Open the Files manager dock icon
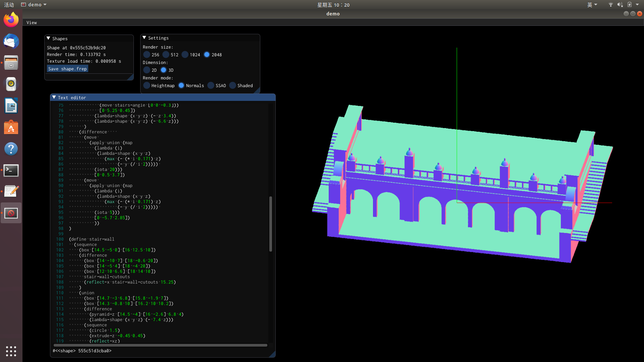Viewport: 644px width, 362px height. pyautogui.click(x=11, y=63)
